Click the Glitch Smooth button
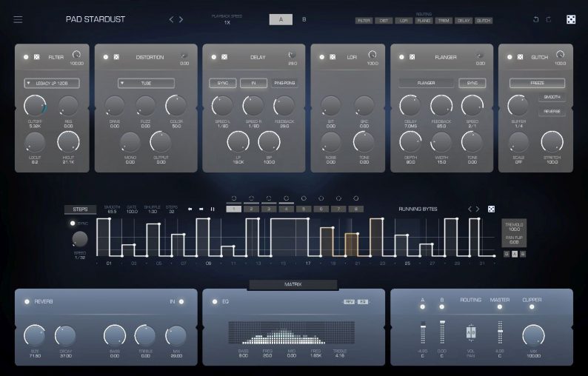The height and width of the screenshot is (376, 588). [x=552, y=97]
